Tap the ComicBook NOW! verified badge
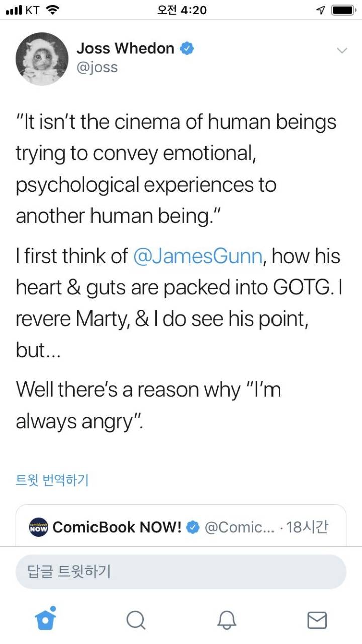362x644 pixels. [192, 527]
